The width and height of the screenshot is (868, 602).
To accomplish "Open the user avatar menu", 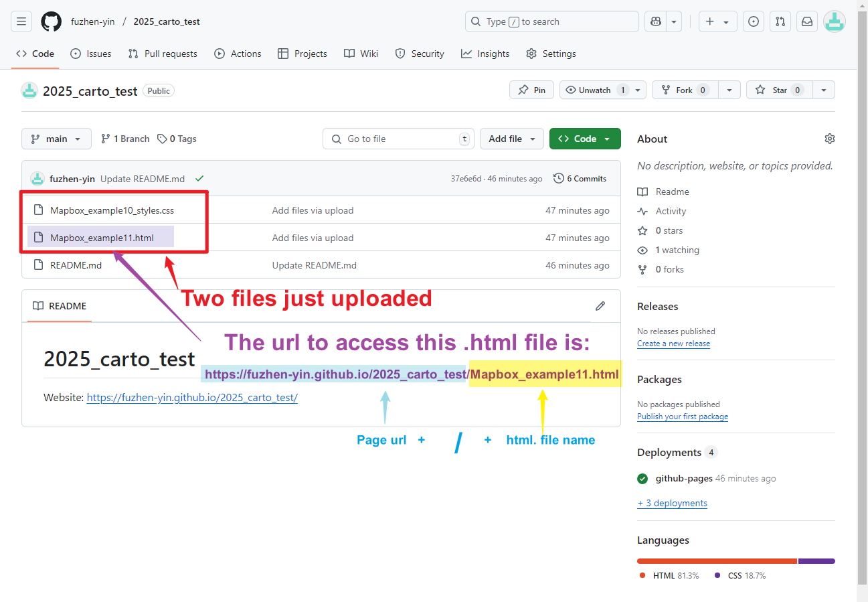I will pos(835,21).
